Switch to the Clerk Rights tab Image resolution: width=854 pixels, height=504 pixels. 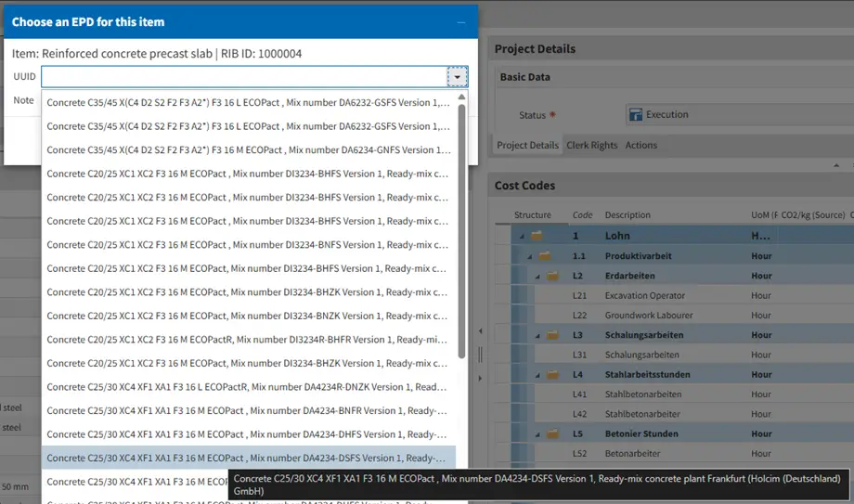[591, 146]
